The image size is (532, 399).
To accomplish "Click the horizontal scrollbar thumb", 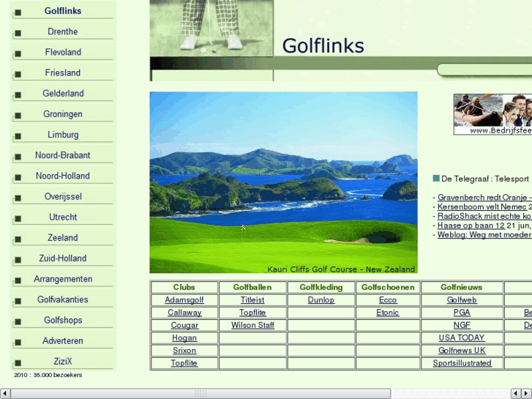I will click(201, 394).
